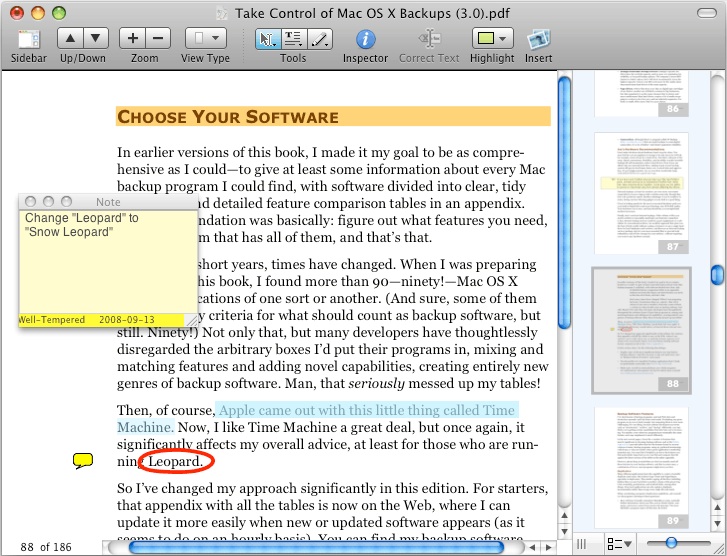Click the 2008-09-13 note date
This screenshot has width=727, height=556.
127,320
